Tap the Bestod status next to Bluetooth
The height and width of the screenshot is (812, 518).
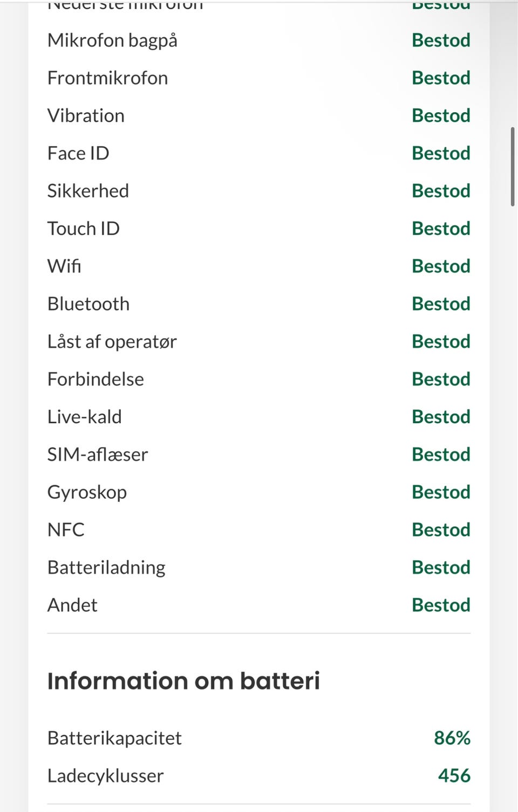point(441,304)
